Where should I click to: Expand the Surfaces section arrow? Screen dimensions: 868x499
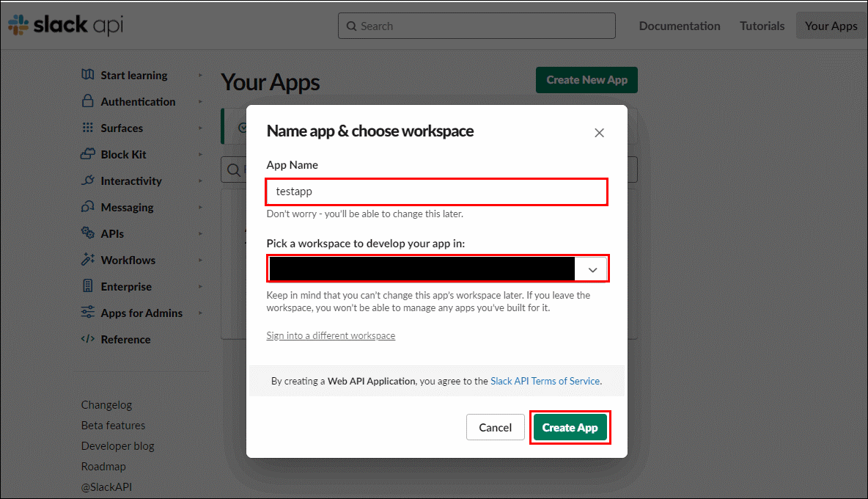200,128
